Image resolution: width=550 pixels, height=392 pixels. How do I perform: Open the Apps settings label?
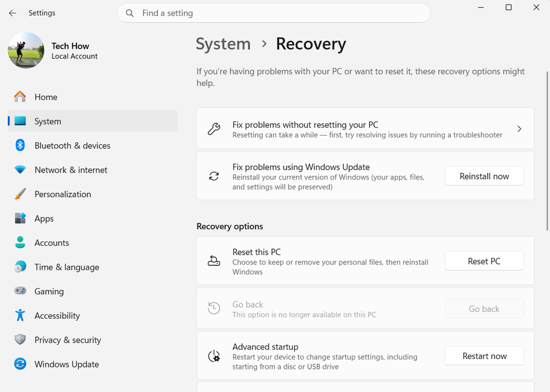click(x=44, y=219)
